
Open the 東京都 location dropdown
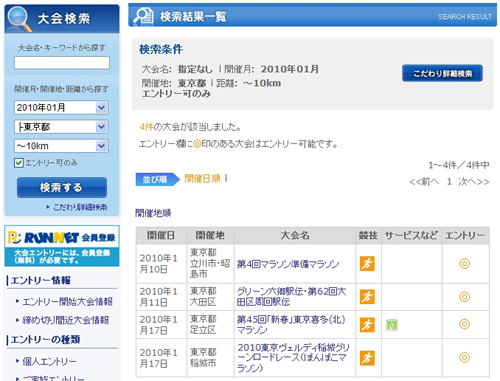point(61,127)
